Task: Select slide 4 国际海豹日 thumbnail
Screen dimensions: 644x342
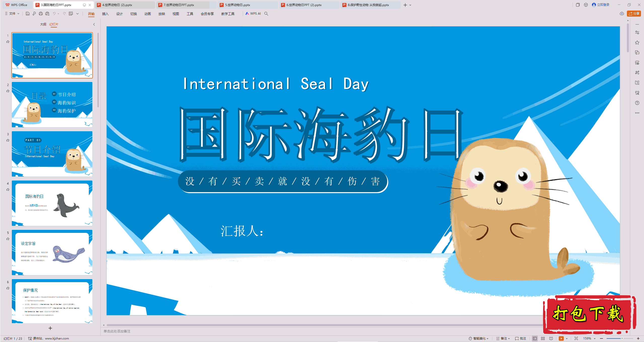Action: tap(52, 203)
